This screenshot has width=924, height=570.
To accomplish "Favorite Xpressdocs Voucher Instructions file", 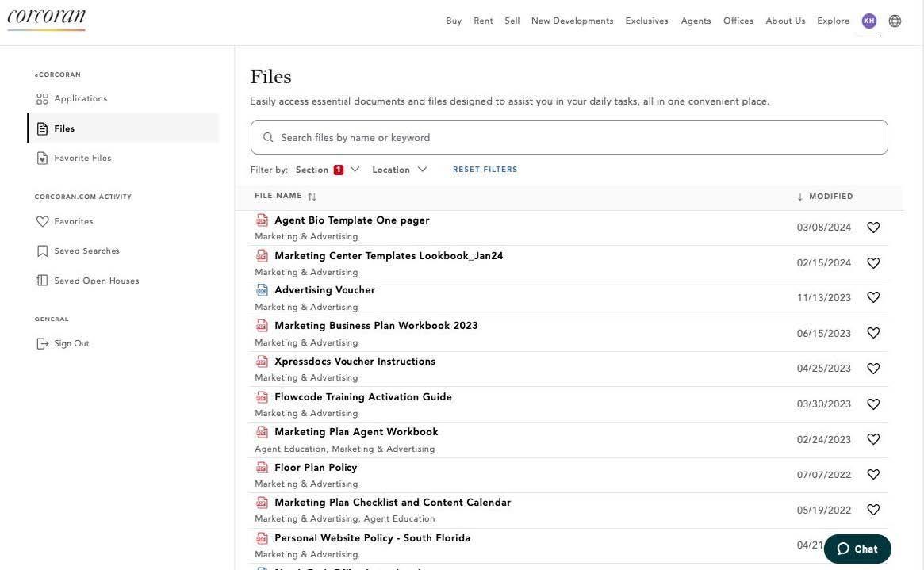I will 873,369.
